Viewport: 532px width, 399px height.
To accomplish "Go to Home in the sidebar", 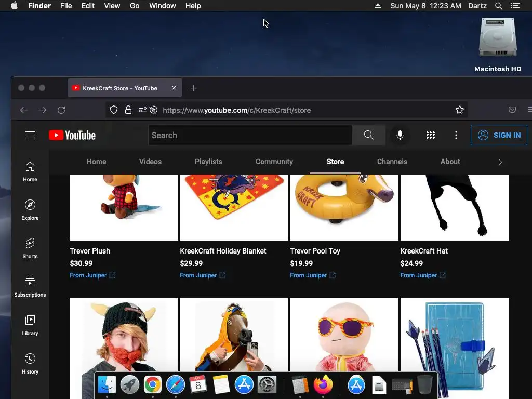I will tap(30, 171).
